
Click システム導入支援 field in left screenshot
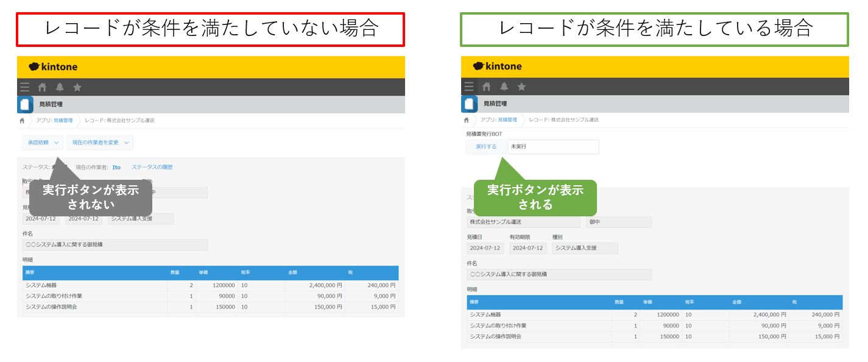141,219
